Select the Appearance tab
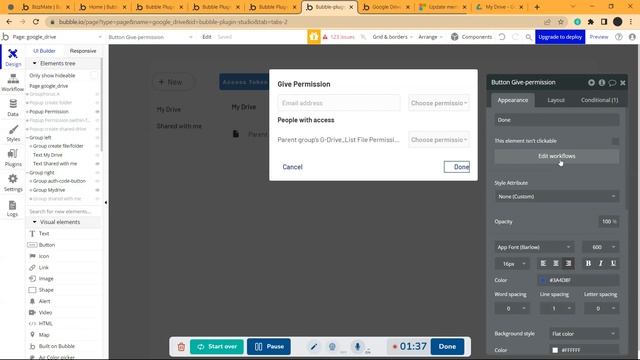Image resolution: width=640 pixels, height=360 pixels. (x=513, y=100)
